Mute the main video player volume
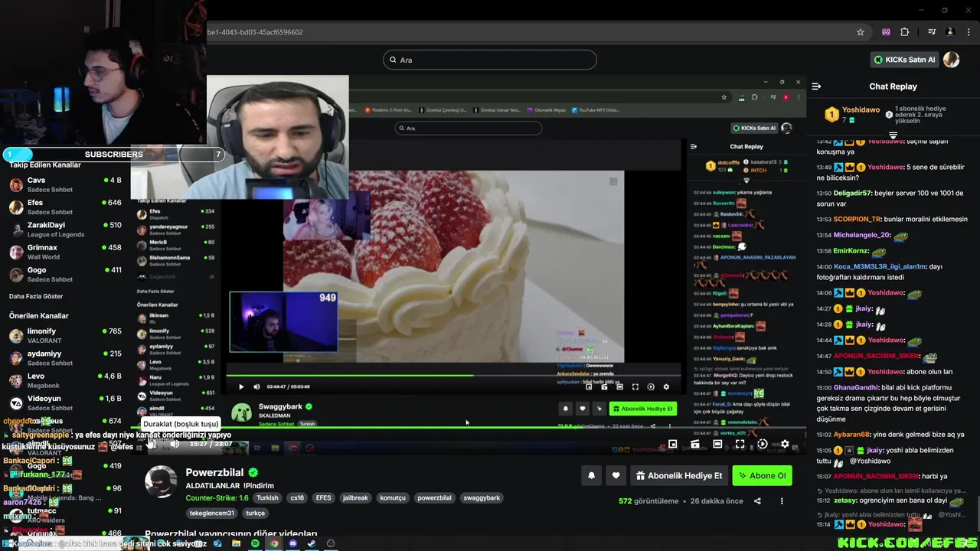This screenshot has width=980, height=551. point(175,444)
